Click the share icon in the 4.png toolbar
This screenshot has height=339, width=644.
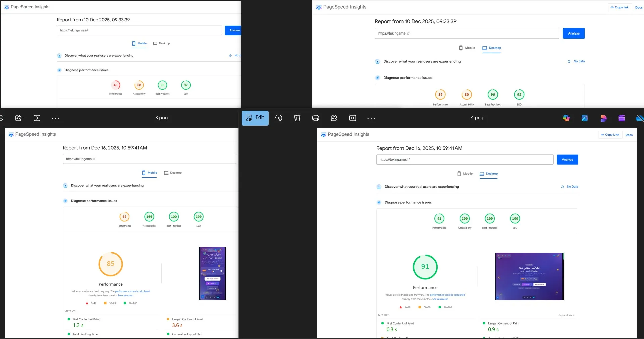coord(334,118)
